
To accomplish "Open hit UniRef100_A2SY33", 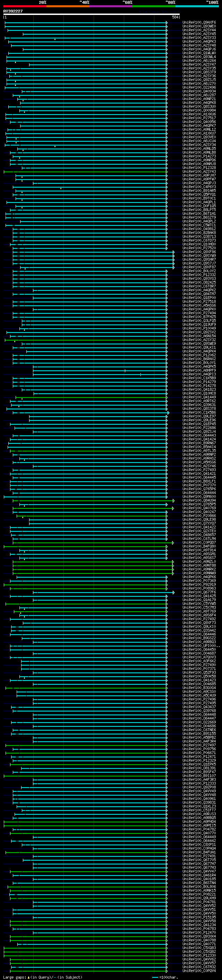I will 199,38.
